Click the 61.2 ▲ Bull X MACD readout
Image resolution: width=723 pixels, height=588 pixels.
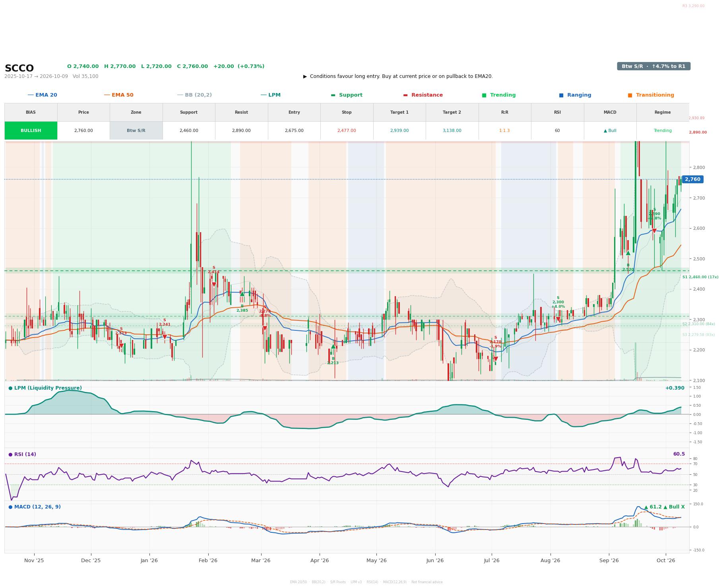pyautogui.click(x=664, y=507)
